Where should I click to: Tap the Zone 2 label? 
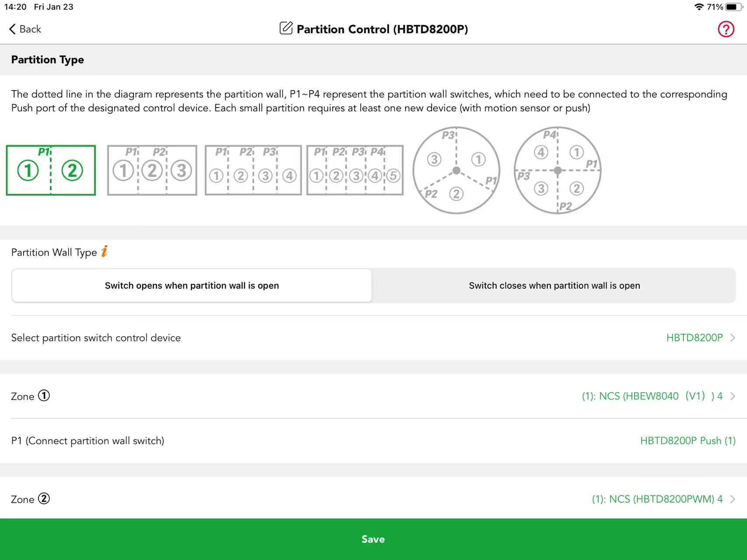coord(31,499)
